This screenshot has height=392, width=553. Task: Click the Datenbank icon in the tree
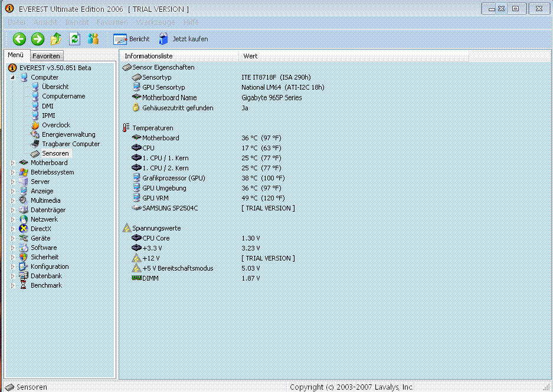click(24, 276)
